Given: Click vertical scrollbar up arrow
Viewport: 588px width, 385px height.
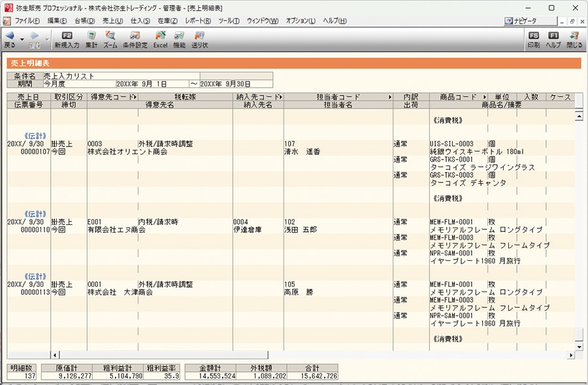Looking at the screenshot, I should coord(578,116).
